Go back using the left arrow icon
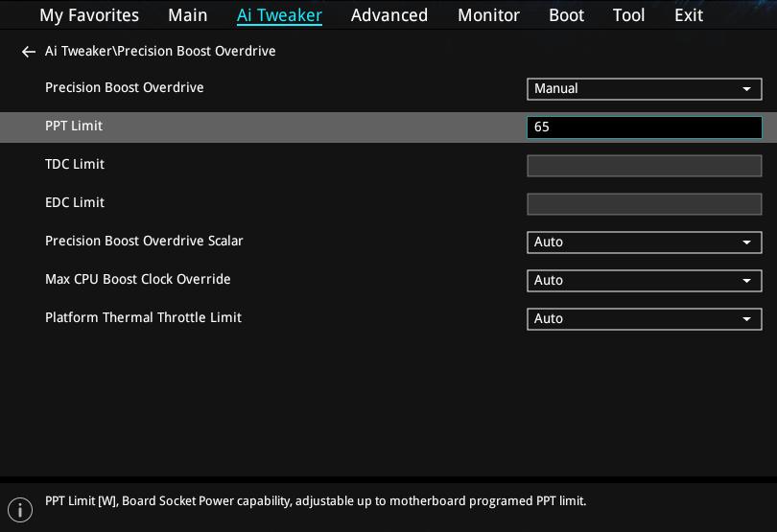The height and width of the screenshot is (532, 777). click(x=28, y=52)
